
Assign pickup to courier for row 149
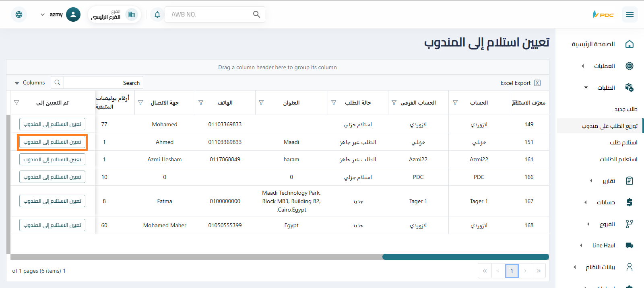(x=52, y=124)
